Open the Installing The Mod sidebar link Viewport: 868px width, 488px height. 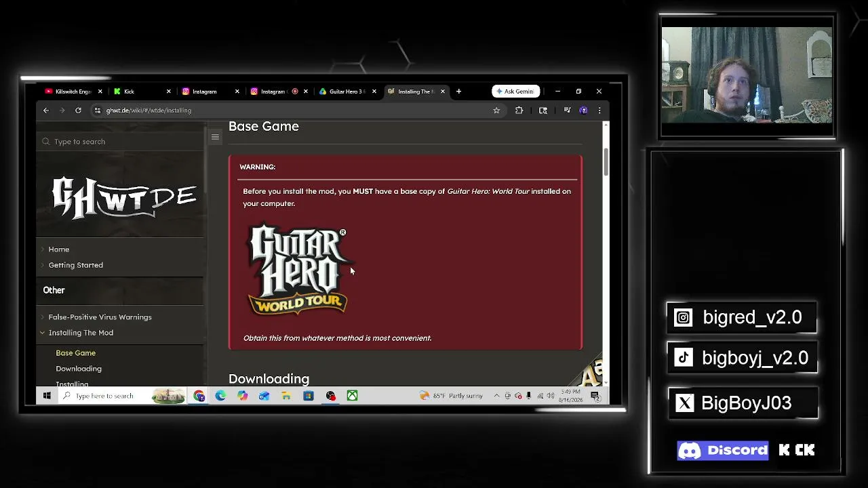point(81,333)
